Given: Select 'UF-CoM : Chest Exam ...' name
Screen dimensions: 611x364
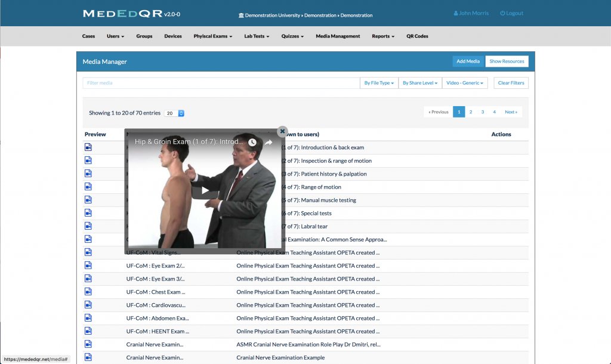Looking at the screenshot, I should click(x=156, y=292).
